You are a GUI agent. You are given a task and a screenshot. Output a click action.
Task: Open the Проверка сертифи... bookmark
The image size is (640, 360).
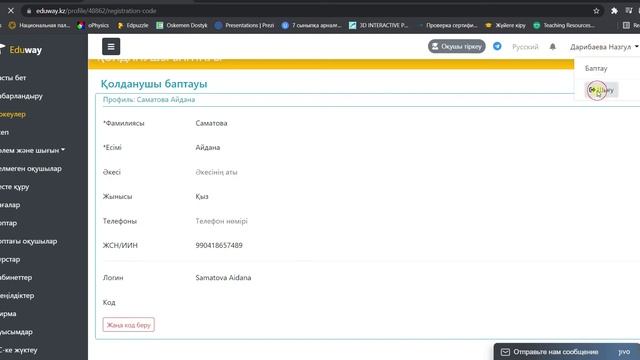click(447, 25)
